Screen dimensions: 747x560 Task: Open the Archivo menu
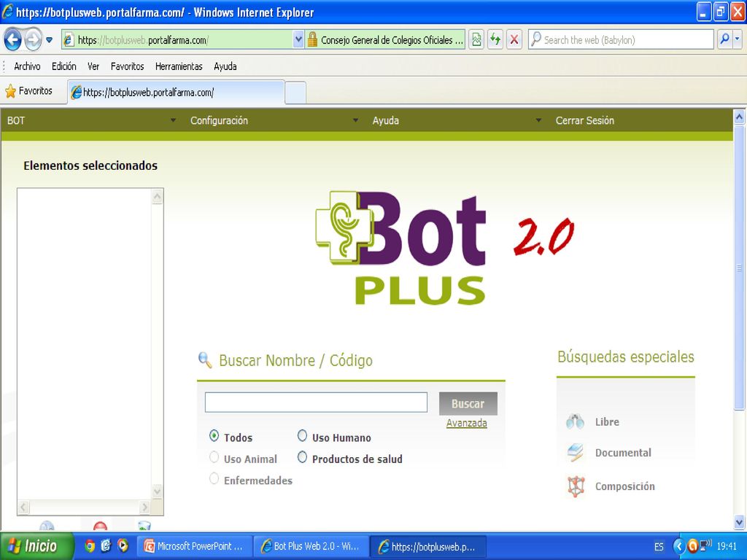point(27,66)
